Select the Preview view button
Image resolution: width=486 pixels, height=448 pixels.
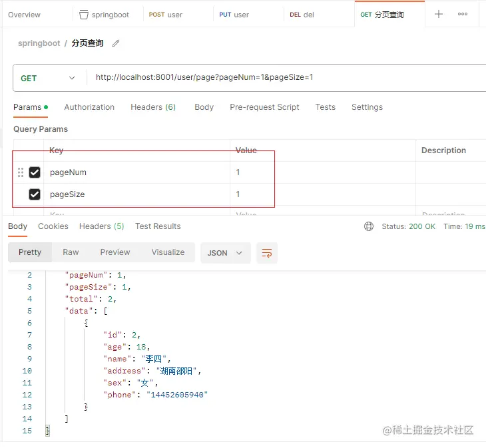pos(115,252)
